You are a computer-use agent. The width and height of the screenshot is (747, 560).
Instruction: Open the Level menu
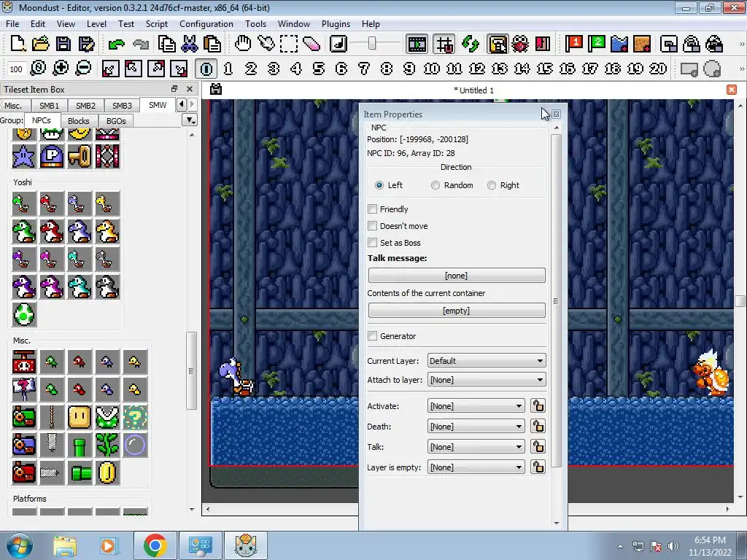(96, 24)
